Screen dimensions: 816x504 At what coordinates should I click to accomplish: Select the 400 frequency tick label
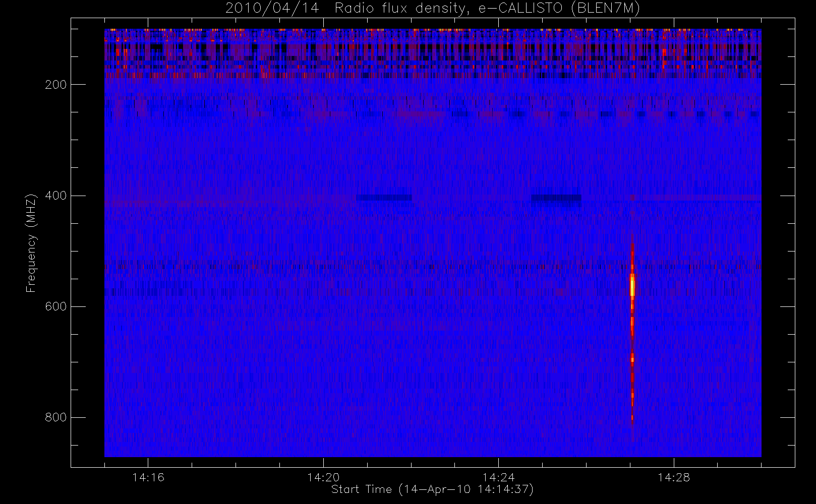[x=55, y=196]
